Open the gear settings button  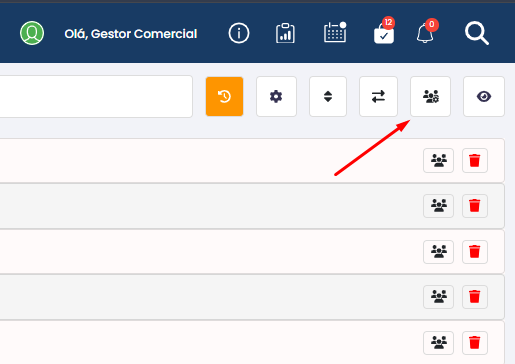coord(276,97)
